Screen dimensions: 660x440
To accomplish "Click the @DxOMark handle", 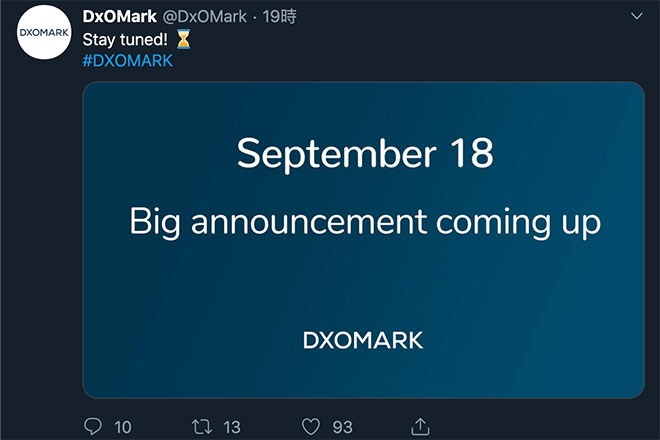I will pyautogui.click(x=205, y=17).
